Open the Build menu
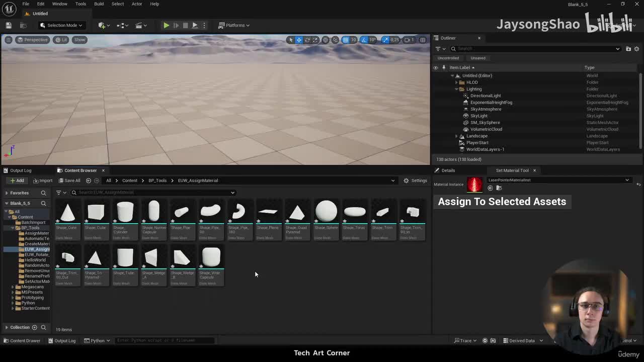Image resolution: width=644 pixels, height=362 pixels. 99,4
